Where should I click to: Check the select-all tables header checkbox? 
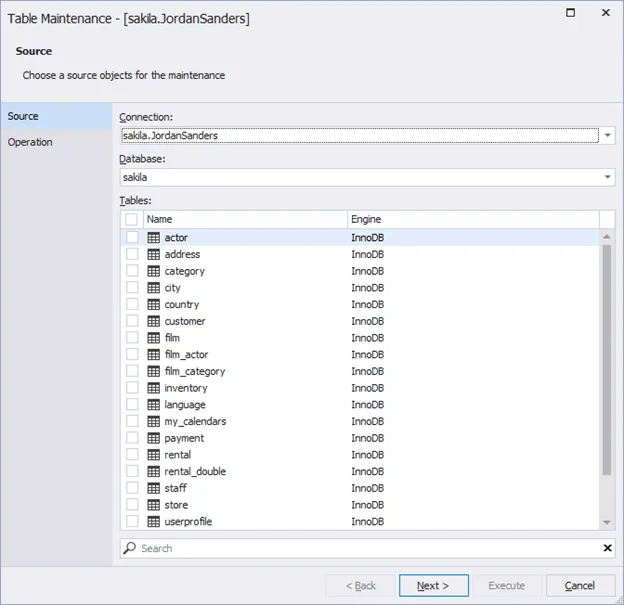pyautogui.click(x=131, y=219)
